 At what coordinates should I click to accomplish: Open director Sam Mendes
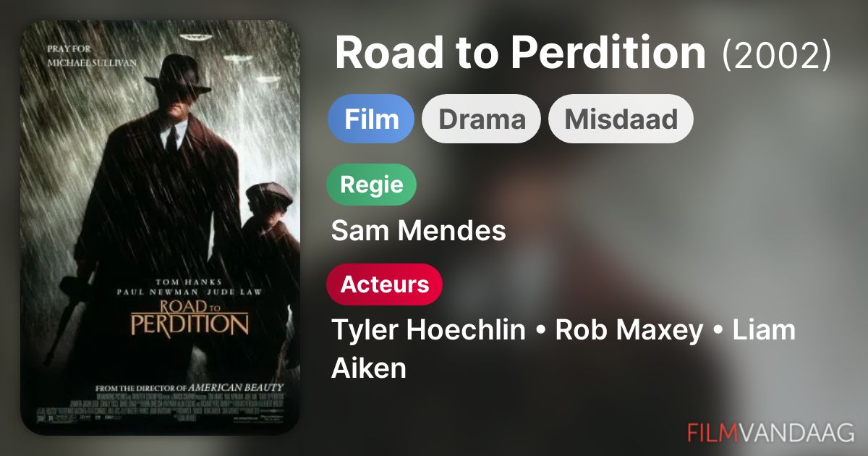coord(419,231)
